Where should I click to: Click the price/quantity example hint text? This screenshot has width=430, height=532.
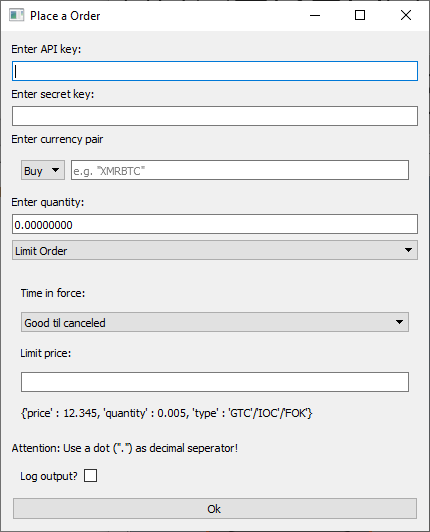click(x=167, y=413)
